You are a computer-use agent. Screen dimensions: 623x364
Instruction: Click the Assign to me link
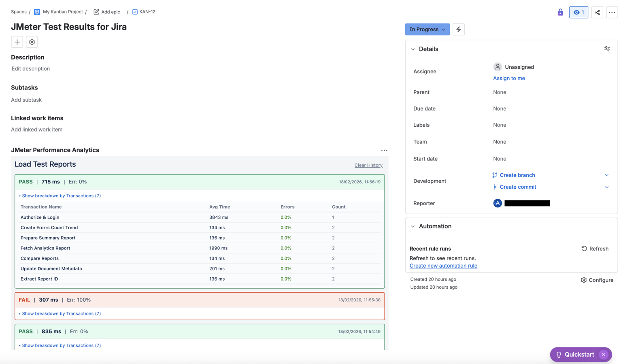click(x=509, y=78)
